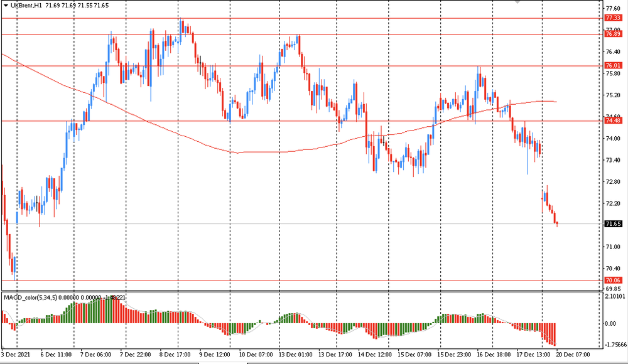The image size is (628, 364).
Task: Select the UKBrent,H1 chart title text
Action: pos(26,6)
